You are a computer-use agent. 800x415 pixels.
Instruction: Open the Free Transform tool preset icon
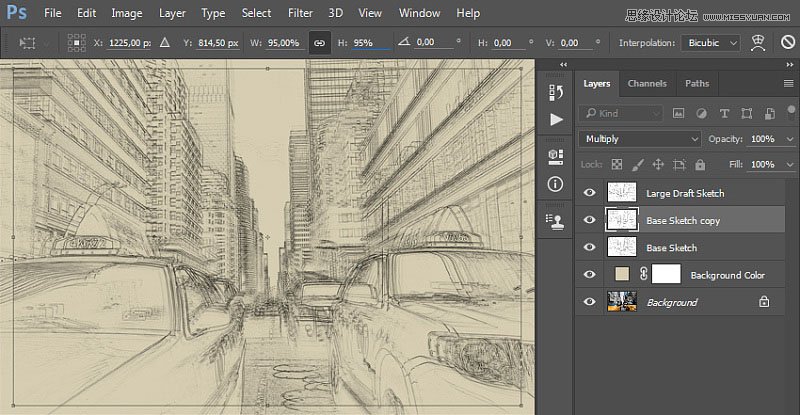tap(27, 43)
